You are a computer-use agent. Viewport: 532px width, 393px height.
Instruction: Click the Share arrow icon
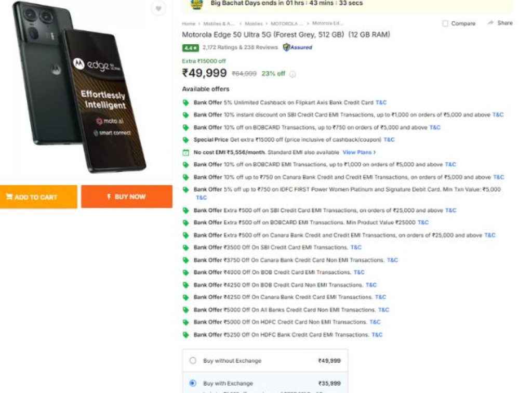[x=490, y=23]
